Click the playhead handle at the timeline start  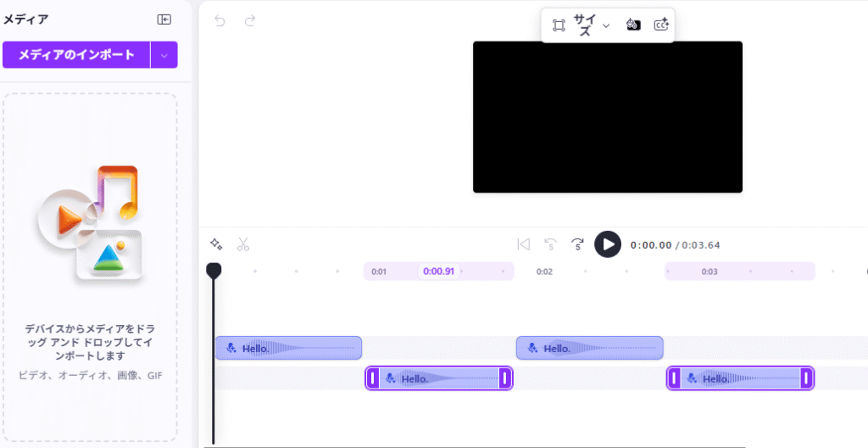214,270
